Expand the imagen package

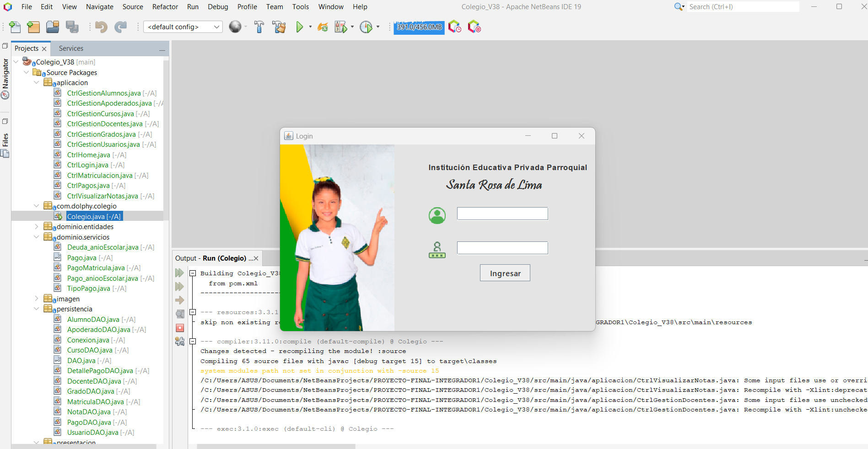pyautogui.click(x=37, y=299)
